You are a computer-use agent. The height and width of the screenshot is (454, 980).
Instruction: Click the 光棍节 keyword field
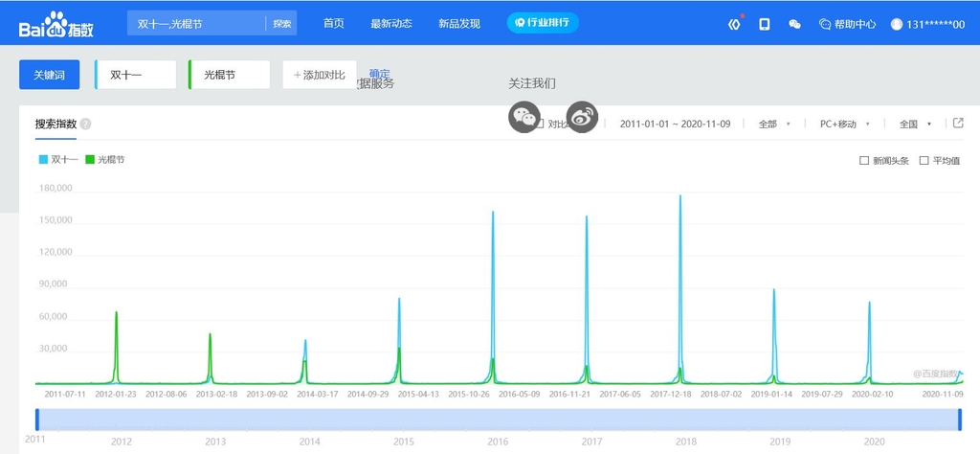[230, 75]
